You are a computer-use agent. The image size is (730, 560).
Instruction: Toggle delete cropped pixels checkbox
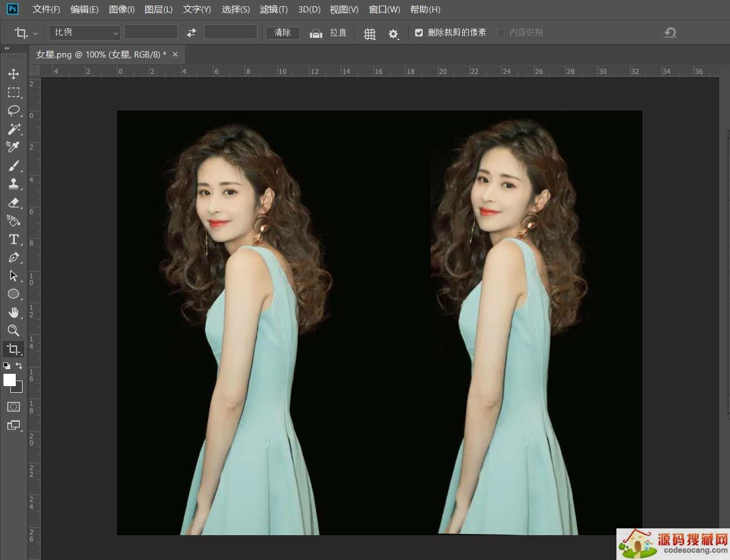pos(419,33)
